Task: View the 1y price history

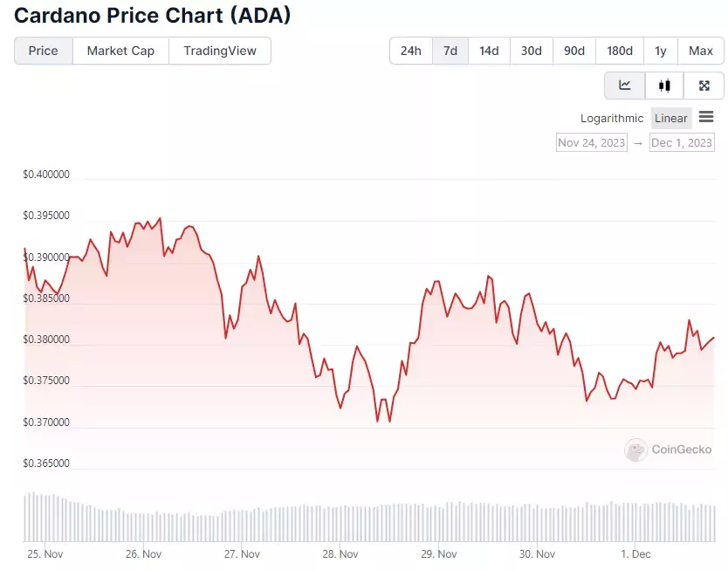Action: 661,51
